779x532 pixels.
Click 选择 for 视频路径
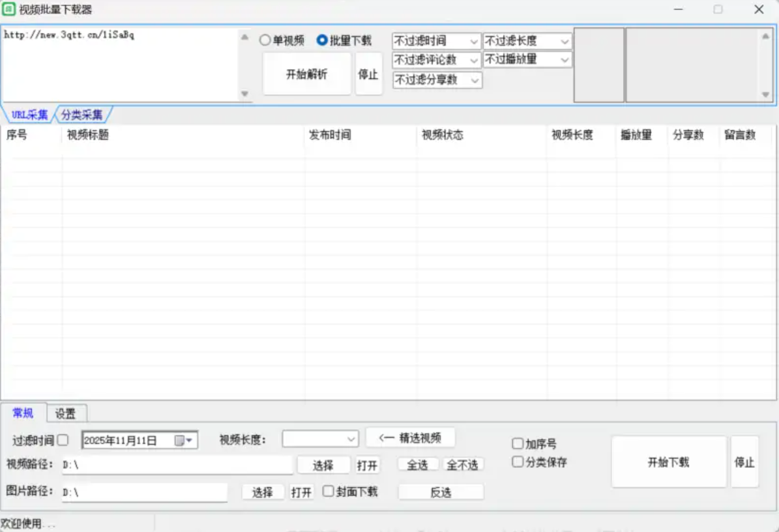click(323, 465)
